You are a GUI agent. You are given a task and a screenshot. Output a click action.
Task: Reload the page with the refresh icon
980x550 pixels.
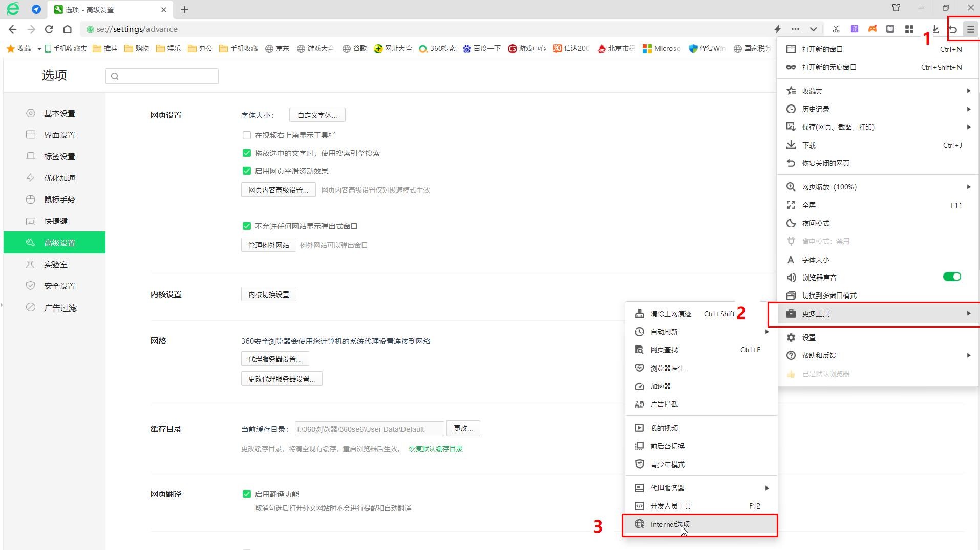coord(49,29)
